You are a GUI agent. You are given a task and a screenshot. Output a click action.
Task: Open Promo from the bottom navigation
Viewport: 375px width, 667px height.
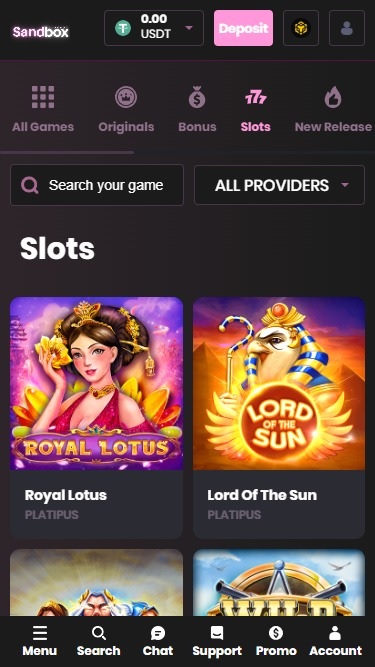pos(276,641)
